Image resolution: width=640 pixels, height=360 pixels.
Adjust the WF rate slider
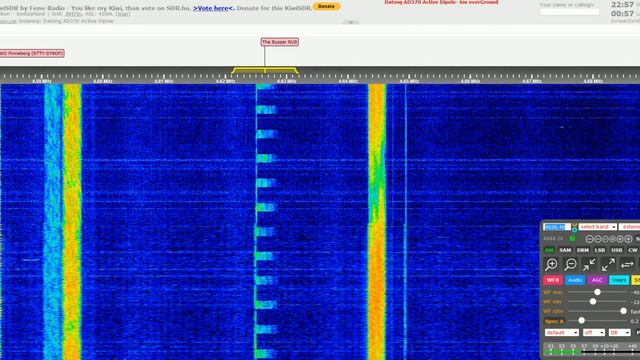pos(623,311)
